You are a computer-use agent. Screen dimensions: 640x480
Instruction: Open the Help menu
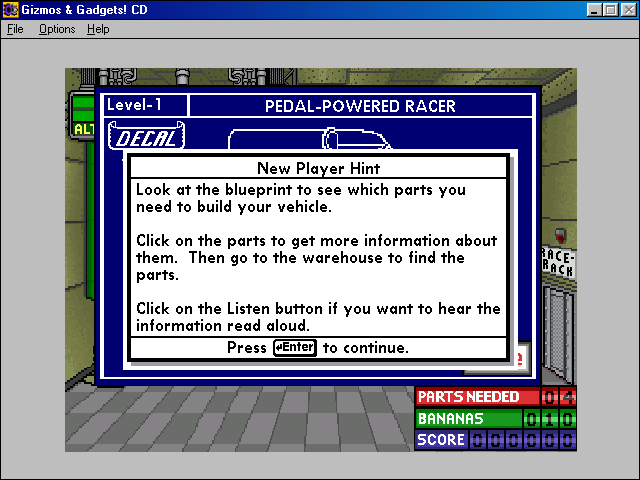tap(98, 29)
